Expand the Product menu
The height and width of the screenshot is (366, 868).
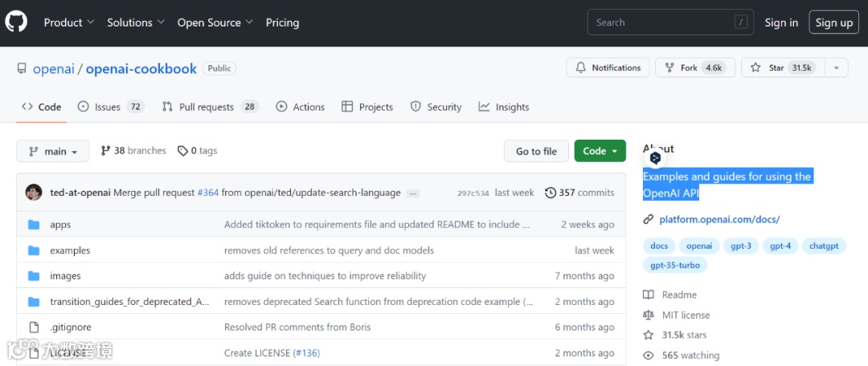tap(69, 22)
